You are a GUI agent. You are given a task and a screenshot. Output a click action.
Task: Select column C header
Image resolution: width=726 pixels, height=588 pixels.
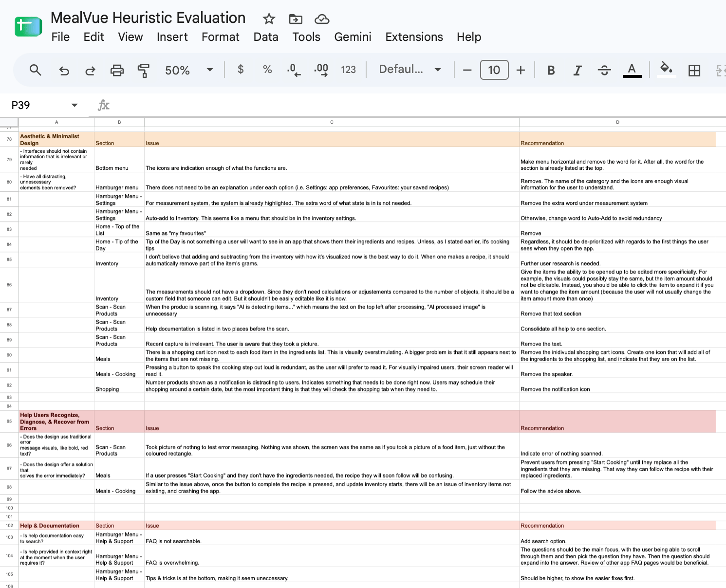[x=332, y=122]
